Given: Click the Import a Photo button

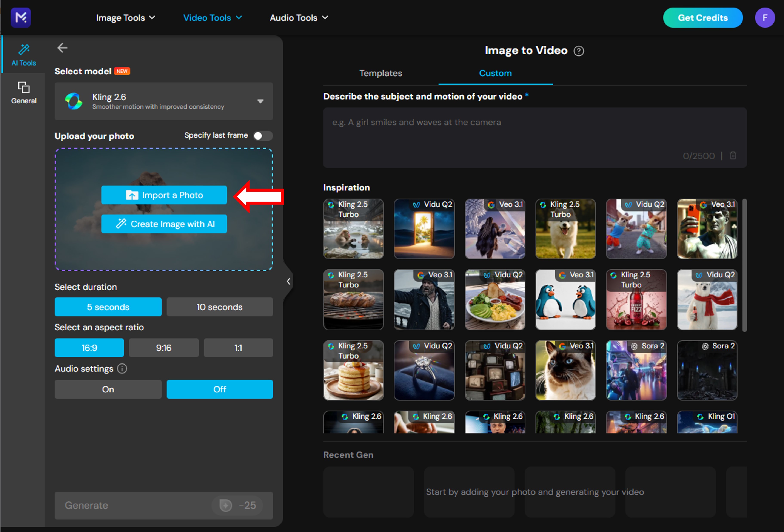Looking at the screenshot, I should click(x=164, y=195).
